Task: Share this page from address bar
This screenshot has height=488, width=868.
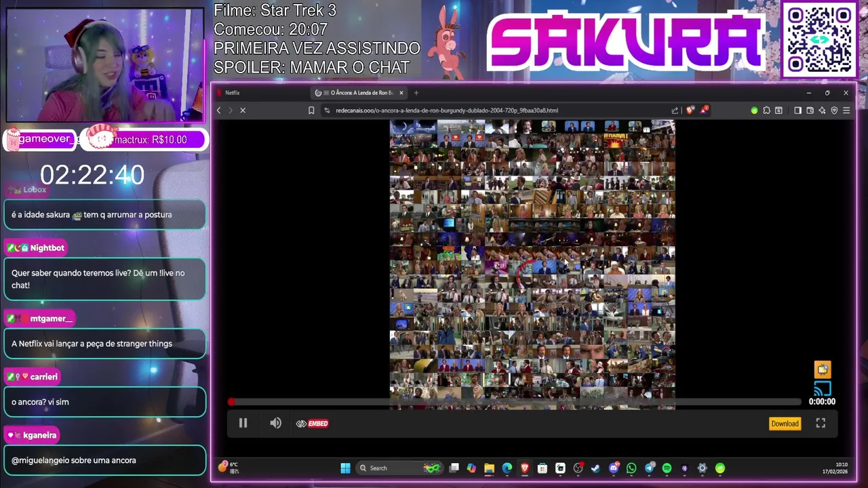Action: pyautogui.click(x=675, y=110)
